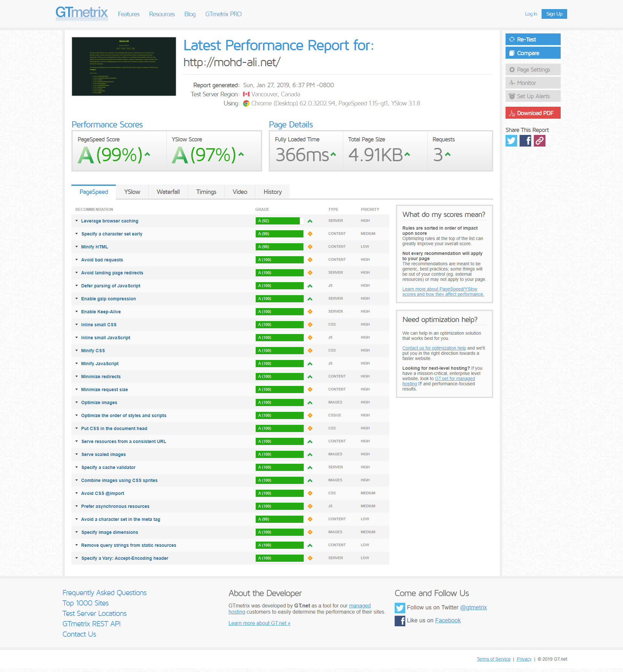
Task: Open the Waterfall tab
Action: point(168,192)
